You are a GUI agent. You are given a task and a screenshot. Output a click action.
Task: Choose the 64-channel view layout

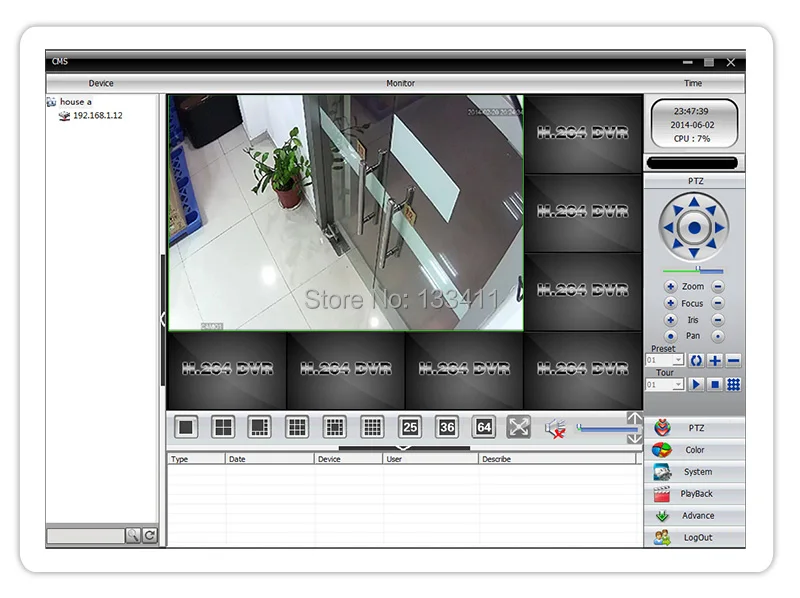tap(484, 427)
